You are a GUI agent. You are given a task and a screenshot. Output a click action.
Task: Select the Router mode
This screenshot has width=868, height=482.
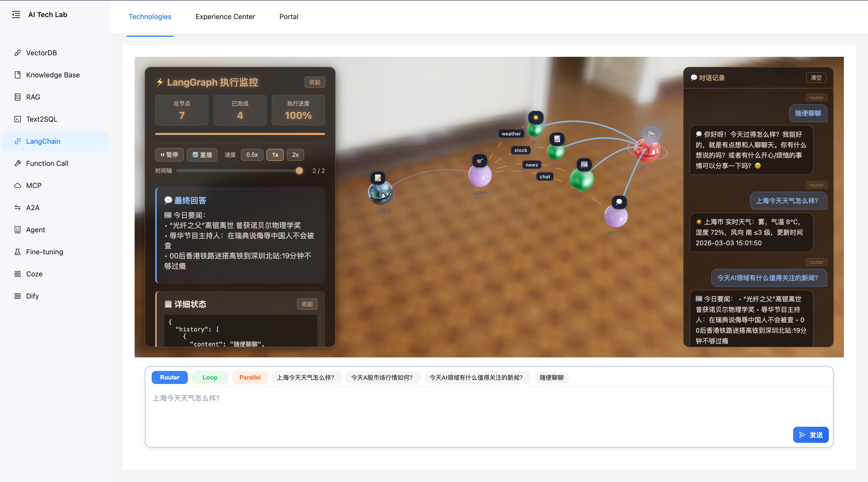pos(170,377)
